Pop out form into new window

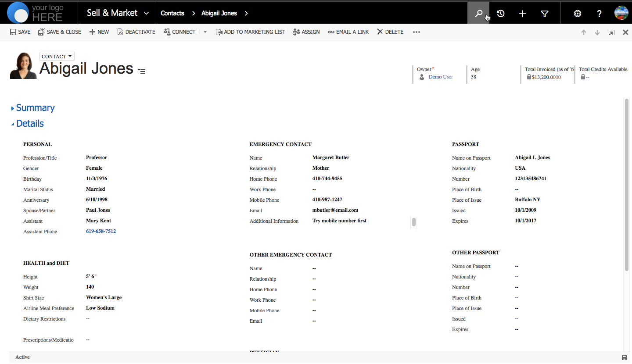(612, 32)
